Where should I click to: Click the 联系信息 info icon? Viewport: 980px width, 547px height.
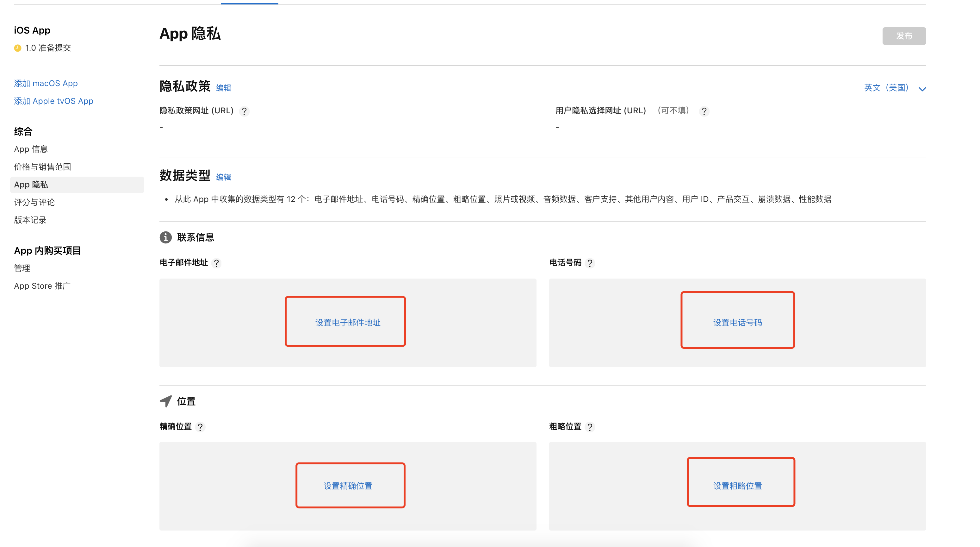point(165,237)
